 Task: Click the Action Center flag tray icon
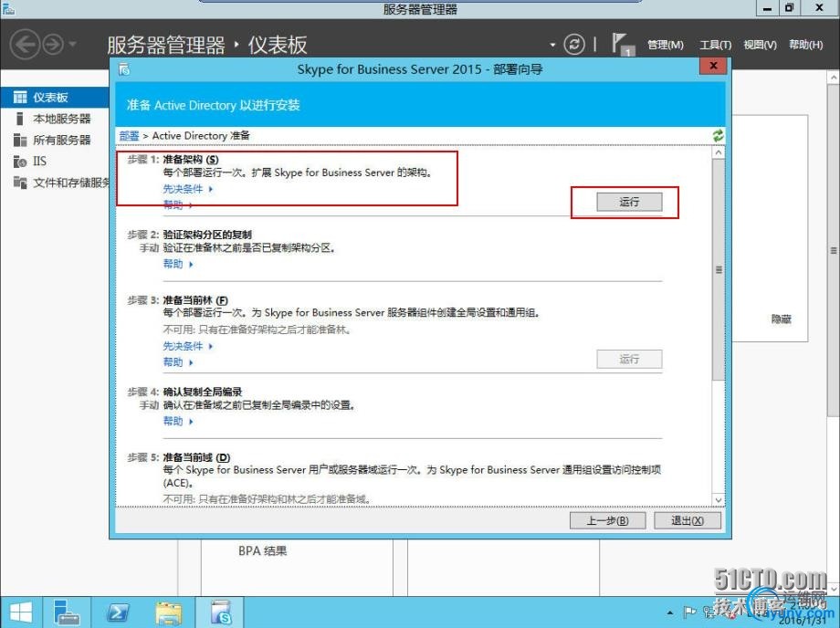coord(689,612)
